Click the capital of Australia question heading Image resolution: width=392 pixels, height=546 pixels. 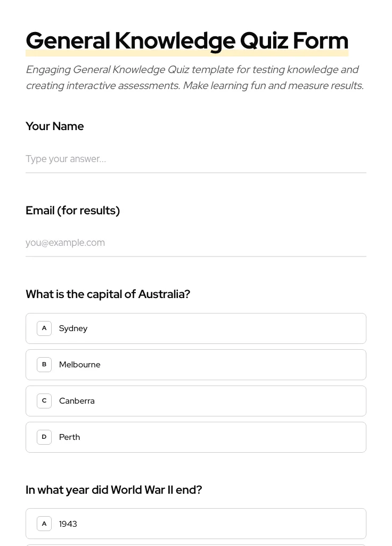[108, 294]
